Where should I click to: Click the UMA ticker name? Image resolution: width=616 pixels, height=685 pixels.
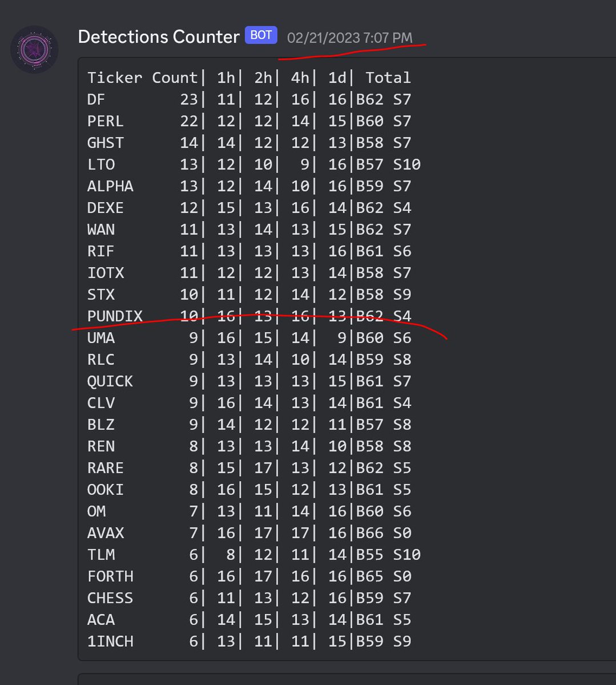click(x=101, y=338)
